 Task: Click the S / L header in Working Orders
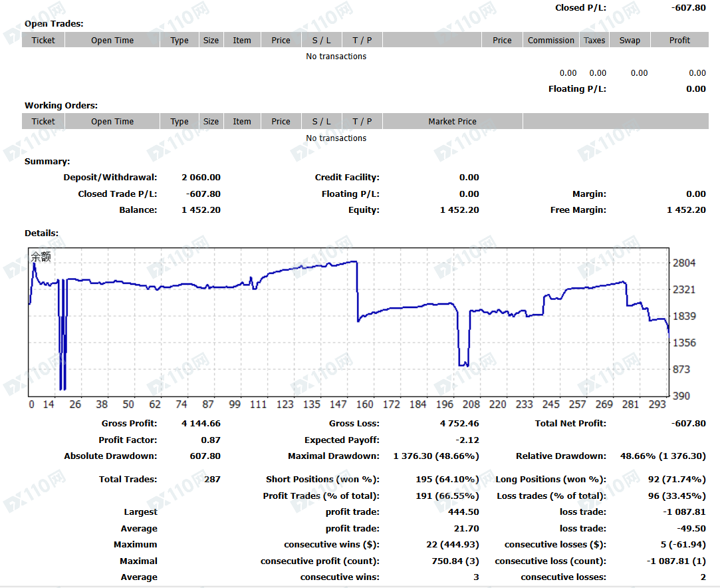pos(321,121)
